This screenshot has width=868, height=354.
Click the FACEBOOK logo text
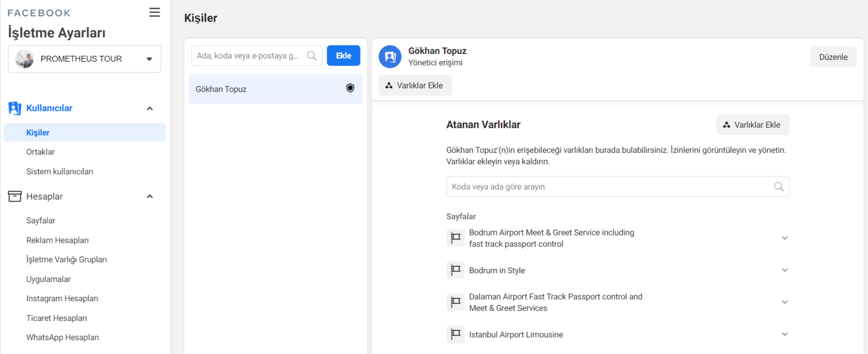pos(39,13)
